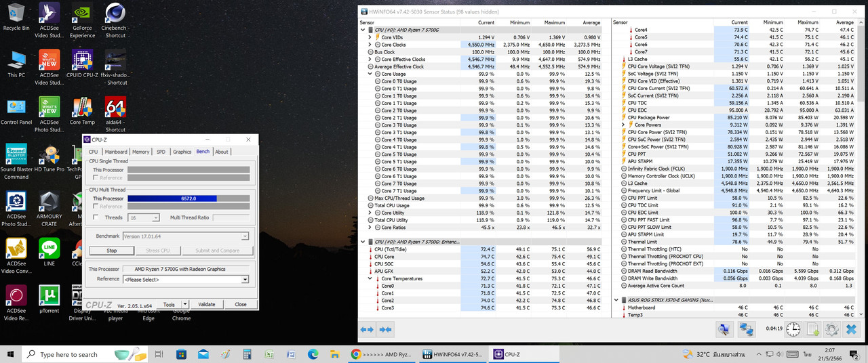Collapse Core Temperatures group
The height and width of the screenshot is (363, 868).
(x=370, y=278)
